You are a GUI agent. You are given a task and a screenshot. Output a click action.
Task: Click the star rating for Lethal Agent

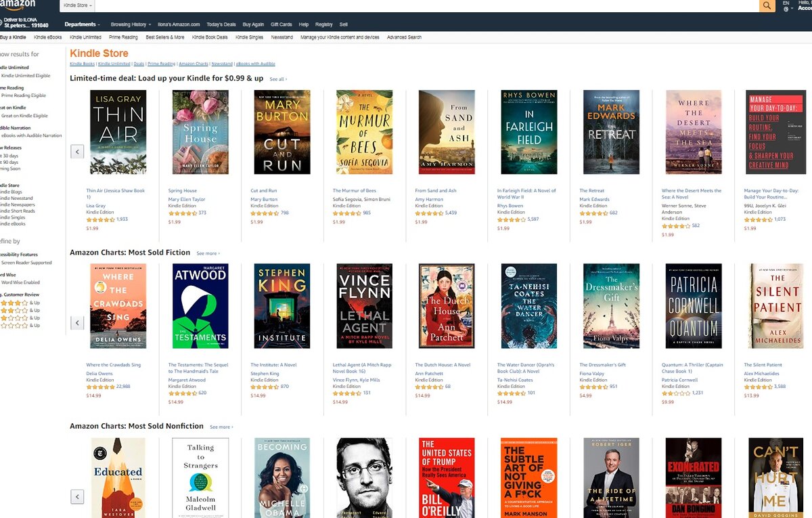pyautogui.click(x=346, y=393)
